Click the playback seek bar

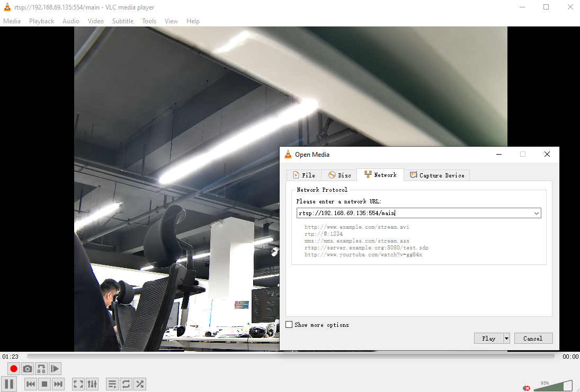coord(290,356)
